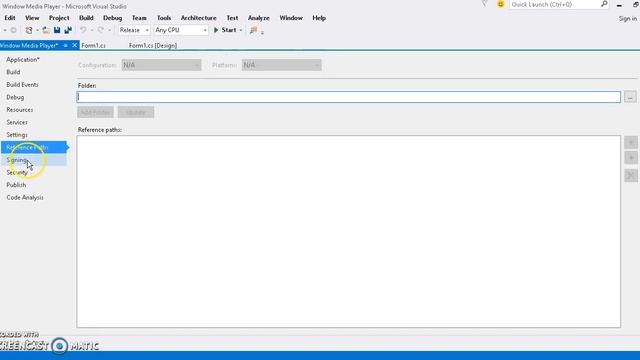Select the Publish properties page
The width and height of the screenshot is (640, 360).
[x=16, y=185]
